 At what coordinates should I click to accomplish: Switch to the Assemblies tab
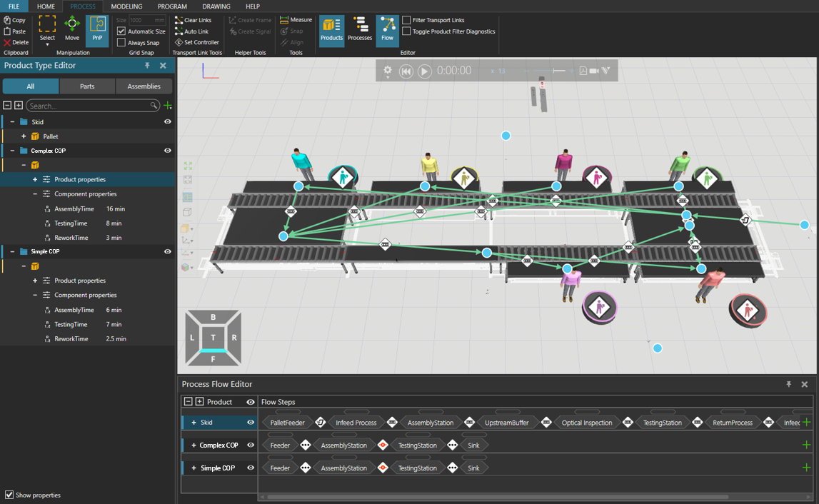click(x=144, y=86)
